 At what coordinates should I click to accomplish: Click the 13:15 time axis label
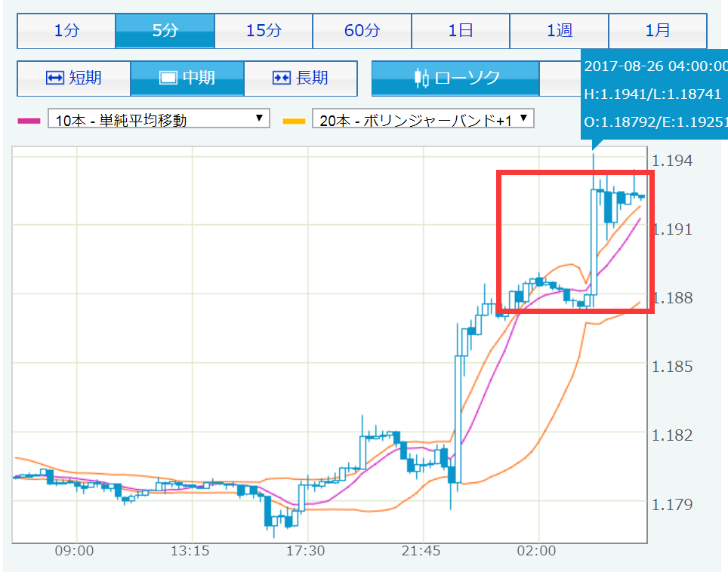point(190,551)
